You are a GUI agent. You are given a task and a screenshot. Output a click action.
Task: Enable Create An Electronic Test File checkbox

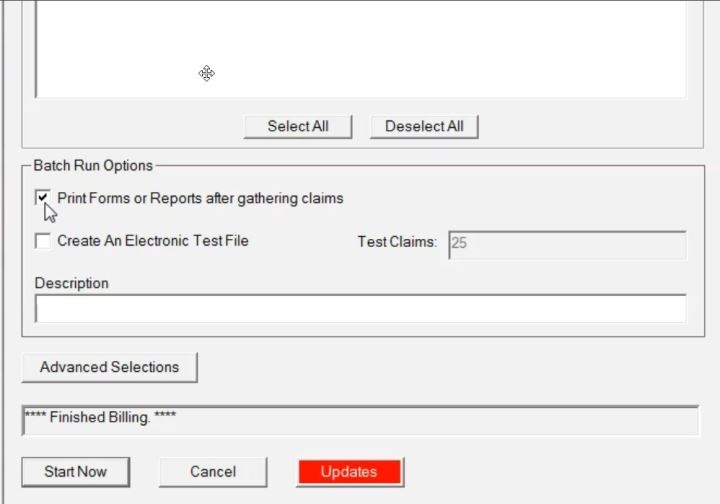[x=43, y=241]
